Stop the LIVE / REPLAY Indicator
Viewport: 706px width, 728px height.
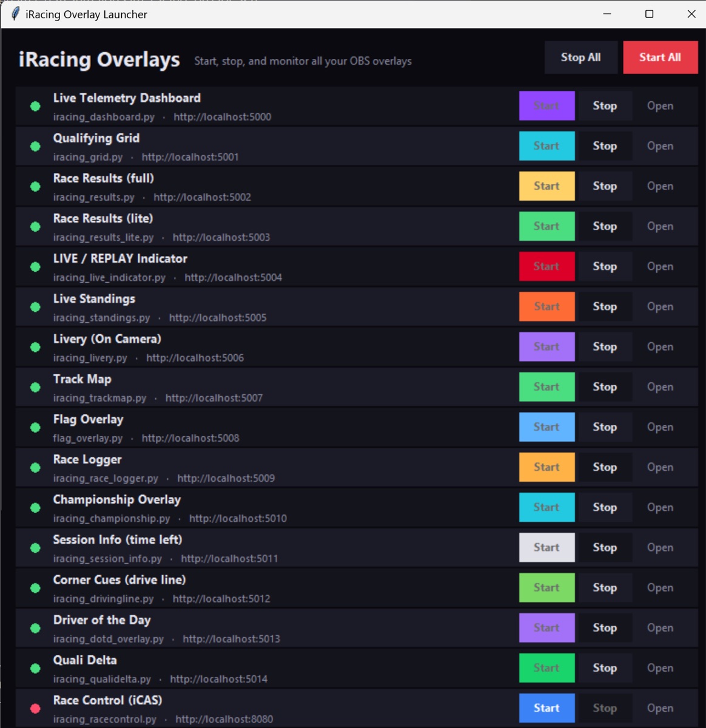coord(605,266)
